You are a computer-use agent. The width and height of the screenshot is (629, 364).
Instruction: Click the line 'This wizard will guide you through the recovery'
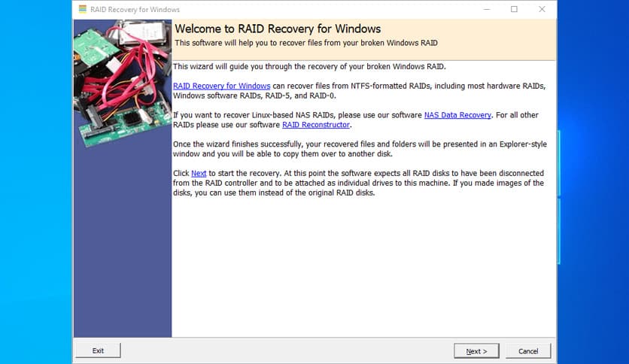tap(309, 66)
